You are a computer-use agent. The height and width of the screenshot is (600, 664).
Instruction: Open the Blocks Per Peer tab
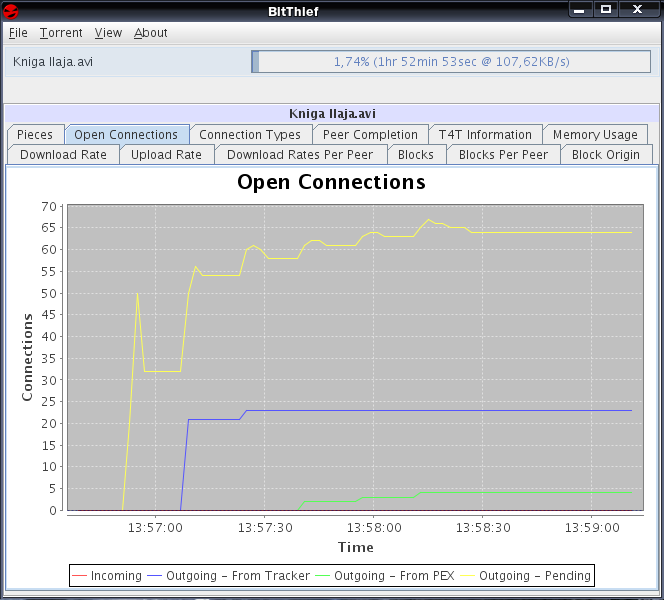504,155
